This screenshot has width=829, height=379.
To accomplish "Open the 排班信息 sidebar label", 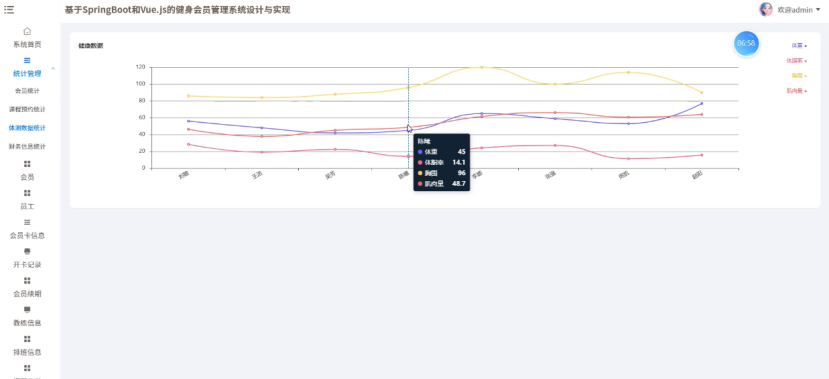I will coord(27,352).
